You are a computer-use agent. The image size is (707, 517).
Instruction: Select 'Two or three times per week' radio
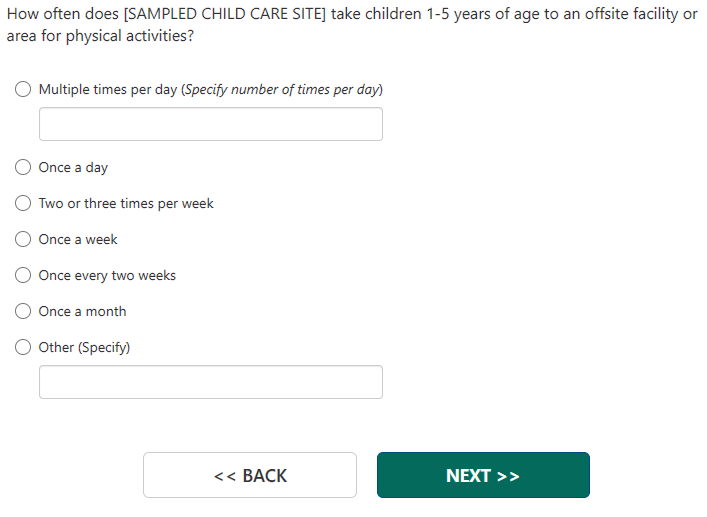pyautogui.click(x=23, y=203)
